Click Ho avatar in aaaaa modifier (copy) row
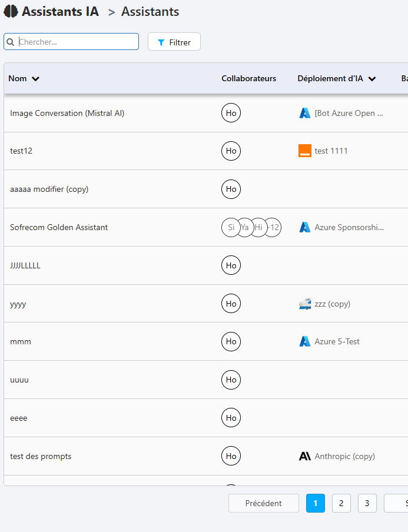Image resolution: width=408 pixels, height=532 pixels. 231,189
